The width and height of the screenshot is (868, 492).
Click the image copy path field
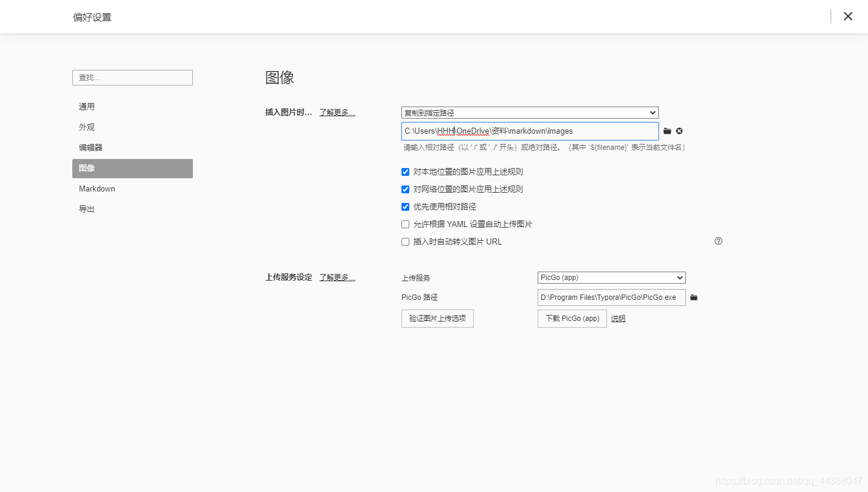tap(530, 131)
